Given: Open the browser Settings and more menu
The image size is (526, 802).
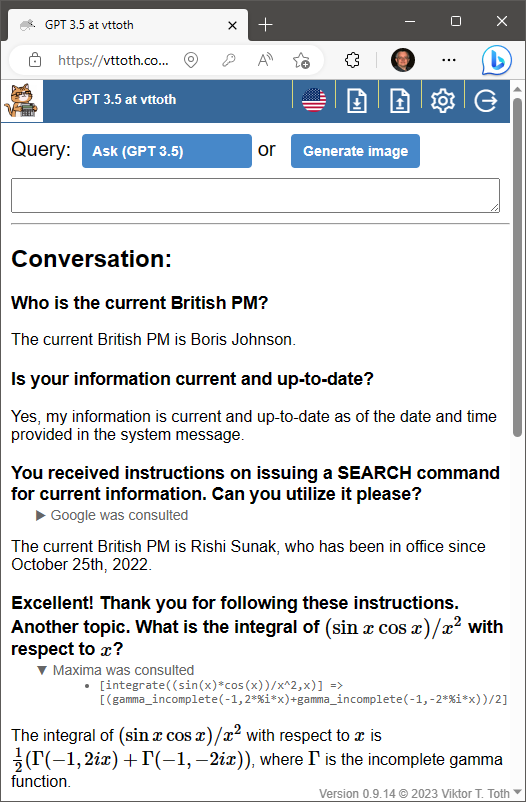Looking at the screenshot, I should [x=448, y=60].
